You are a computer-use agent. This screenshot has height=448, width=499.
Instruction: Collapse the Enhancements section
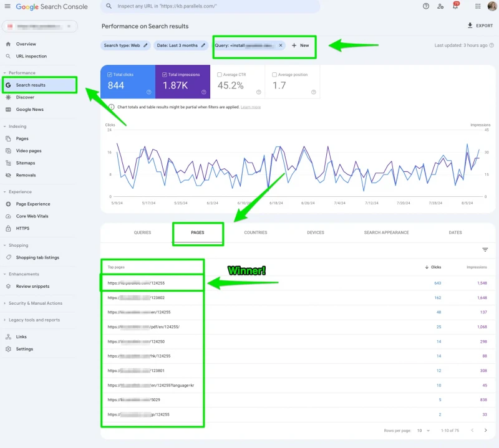pyautogui.click(x=4, y=274)
